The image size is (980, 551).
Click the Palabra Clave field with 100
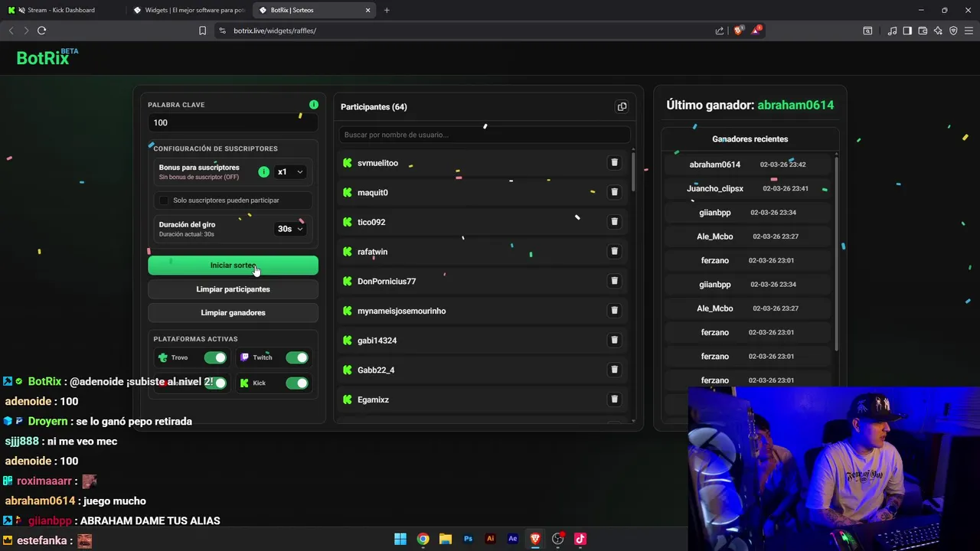click(x=233, y=122)
